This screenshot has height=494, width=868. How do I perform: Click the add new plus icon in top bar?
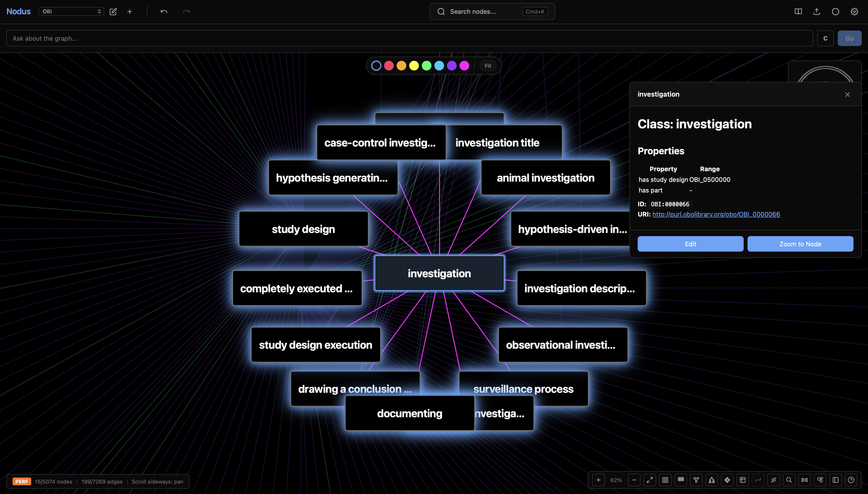point(129,12)
